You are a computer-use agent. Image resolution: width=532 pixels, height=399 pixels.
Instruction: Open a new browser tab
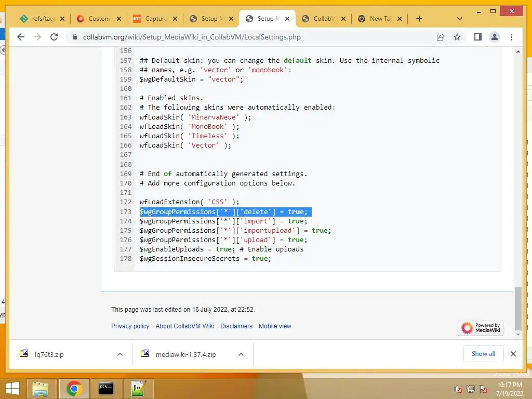click(419, 19)
